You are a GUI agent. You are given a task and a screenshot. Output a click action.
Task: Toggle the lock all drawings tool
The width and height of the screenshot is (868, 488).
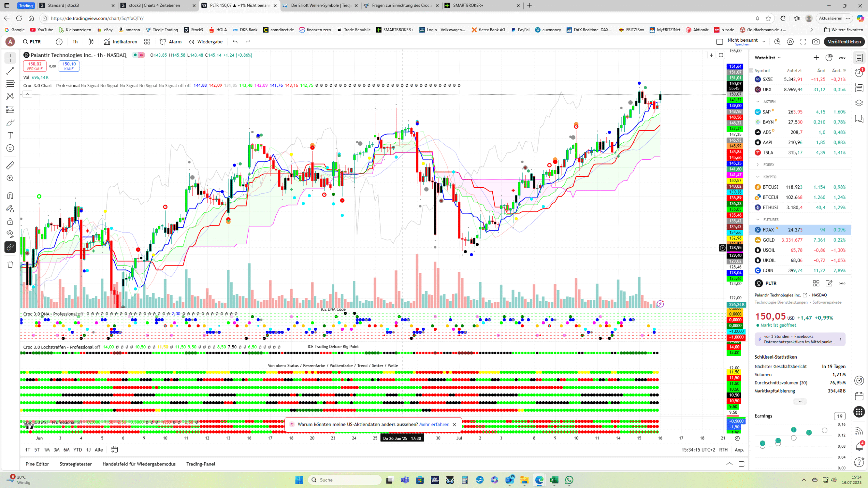[x=10, y=221]
